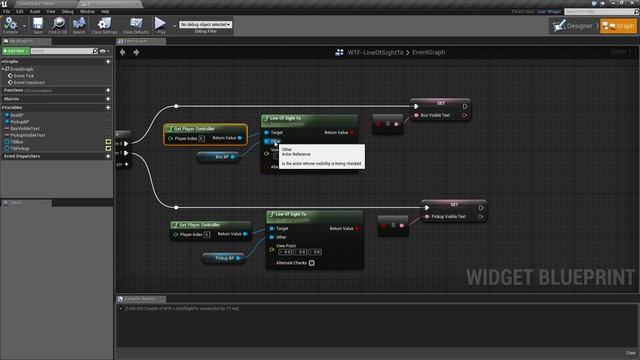
Task: Toggle Alternate Checks checkbox on lower node
Action: (x=311, y=263)
